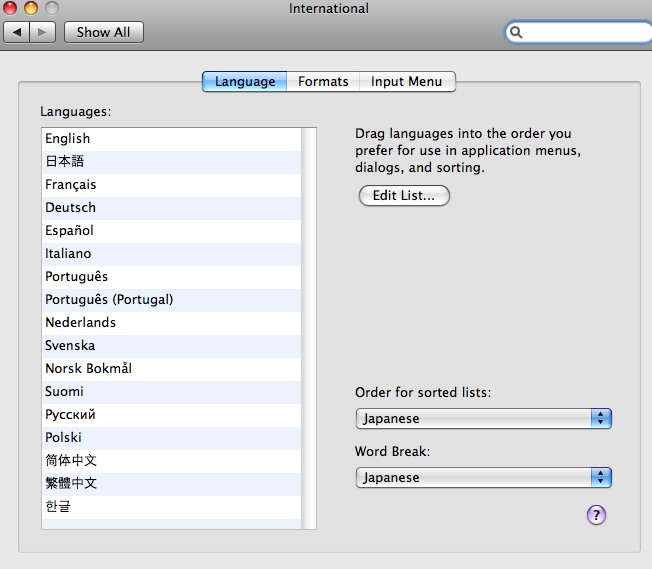Open the Order for sorted lists dropdown
652x569 pixels.
tap(483, 419)
